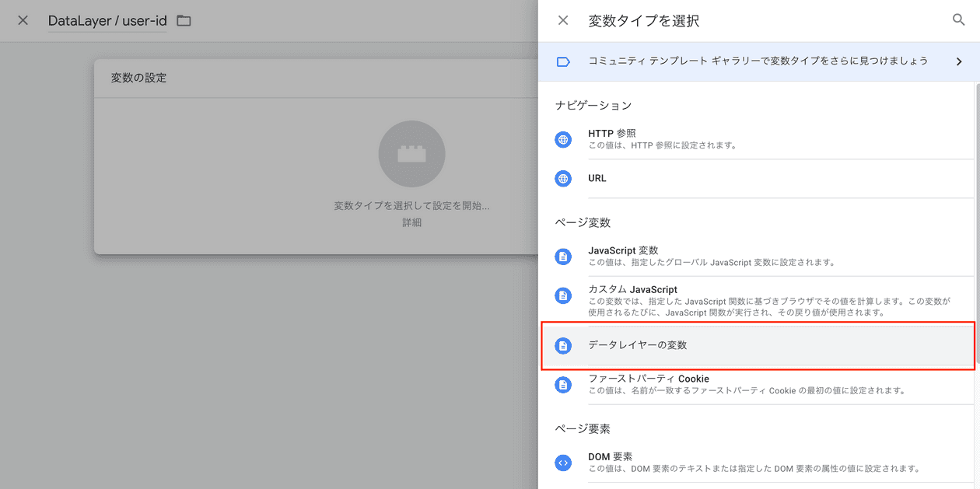Click the HTTP 参照 globe icon
Image resolution: width=980 pixels, height=489 pixels.
point(563,139)
